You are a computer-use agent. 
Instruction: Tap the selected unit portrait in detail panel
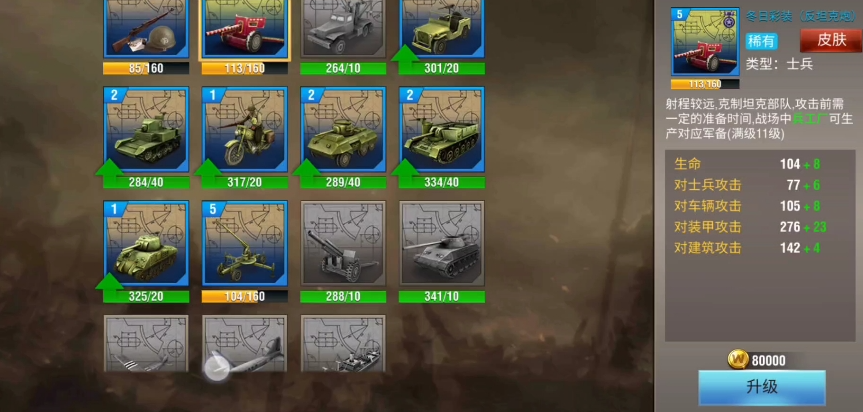click(705, 42)
